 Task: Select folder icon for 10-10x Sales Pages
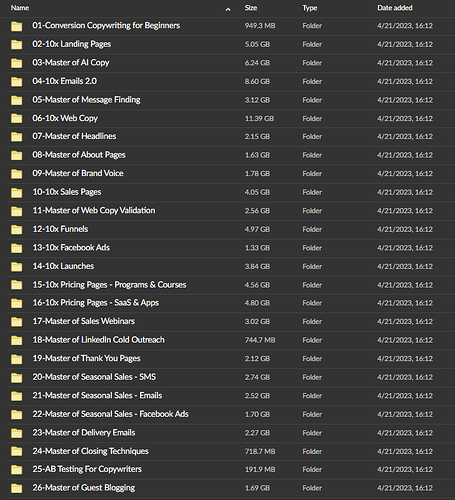[x=17, y=193]
